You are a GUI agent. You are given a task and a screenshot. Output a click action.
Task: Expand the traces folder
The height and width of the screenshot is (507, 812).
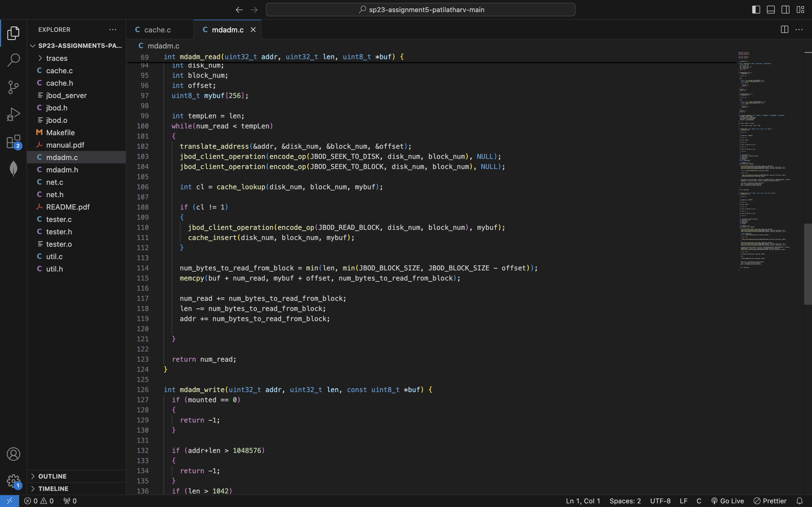pos(57,58)
